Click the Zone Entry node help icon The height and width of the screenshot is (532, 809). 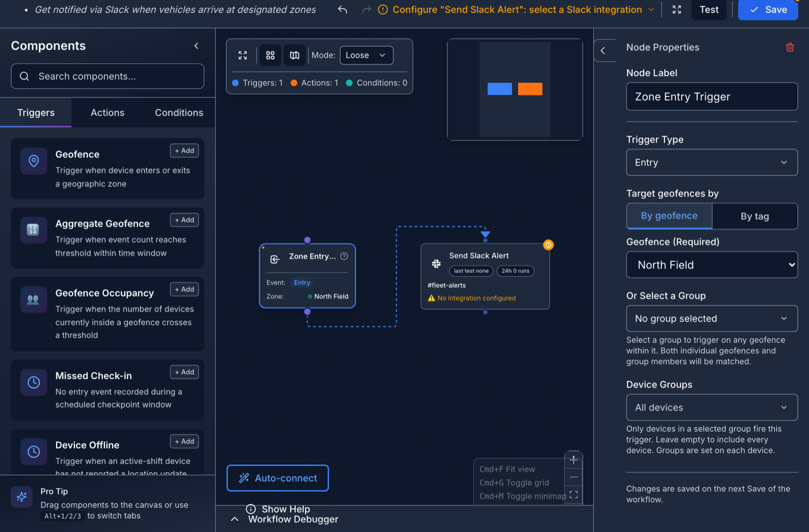click(344, 256)
